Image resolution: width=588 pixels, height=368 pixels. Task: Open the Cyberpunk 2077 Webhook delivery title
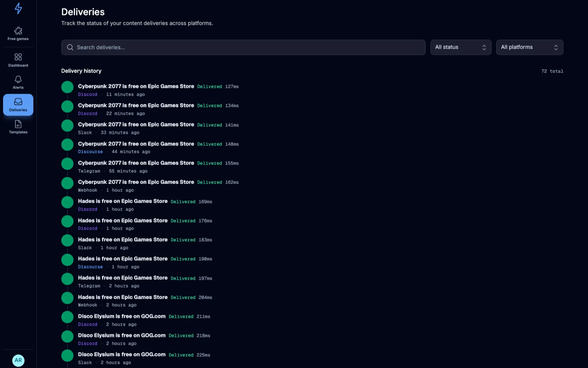coord(136,182)
